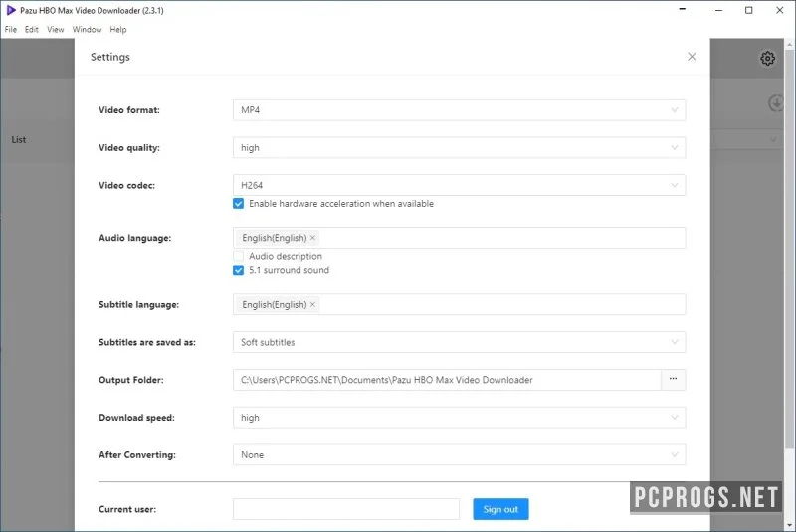Click the scrollbar down arrow
Image resolution: width=796 pixels, height=532 pixels.
[789, 525]
